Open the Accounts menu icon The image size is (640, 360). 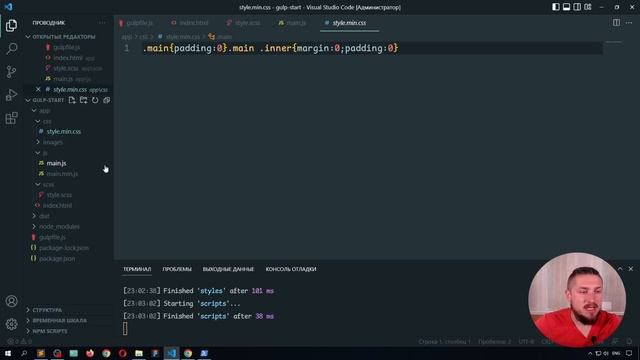coord(11,301)
